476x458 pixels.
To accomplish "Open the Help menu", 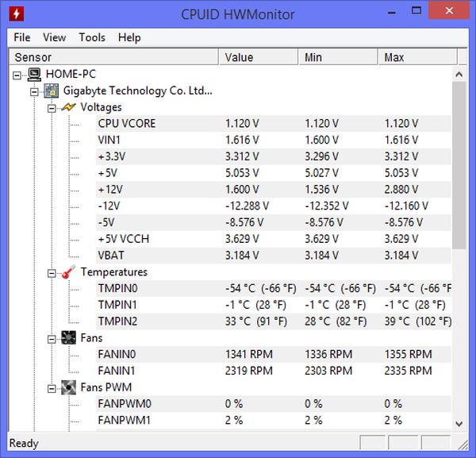I will click(129, 37).
